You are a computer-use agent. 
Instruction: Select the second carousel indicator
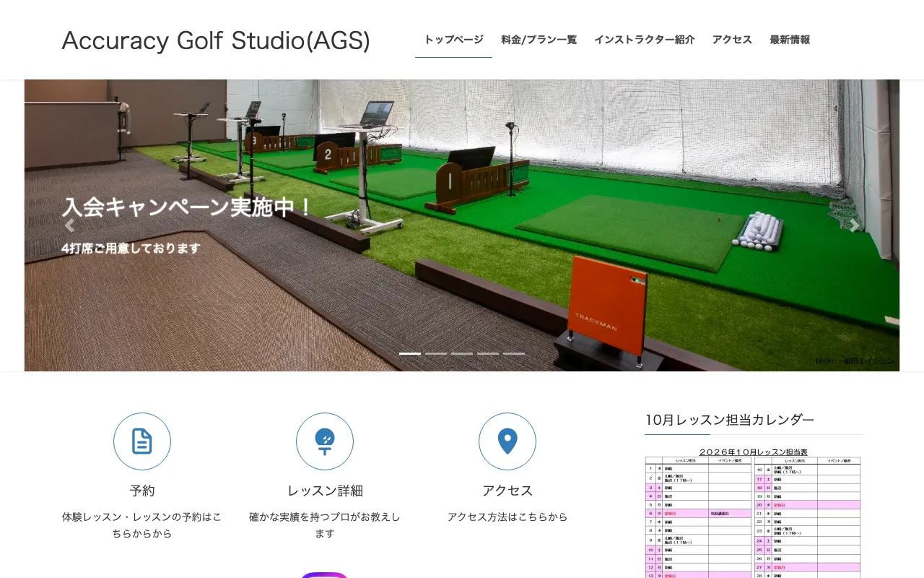(x=436, y=353)
